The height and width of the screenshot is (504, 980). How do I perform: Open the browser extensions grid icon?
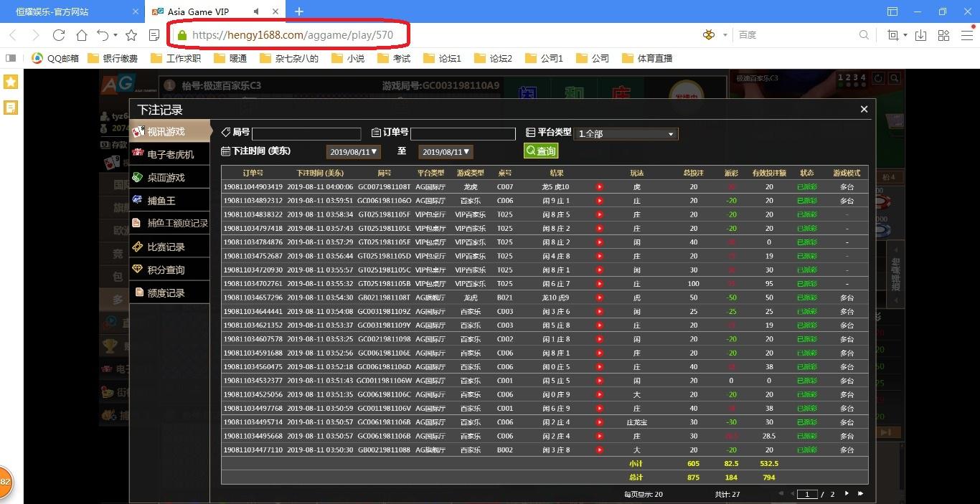pos(944,35)
